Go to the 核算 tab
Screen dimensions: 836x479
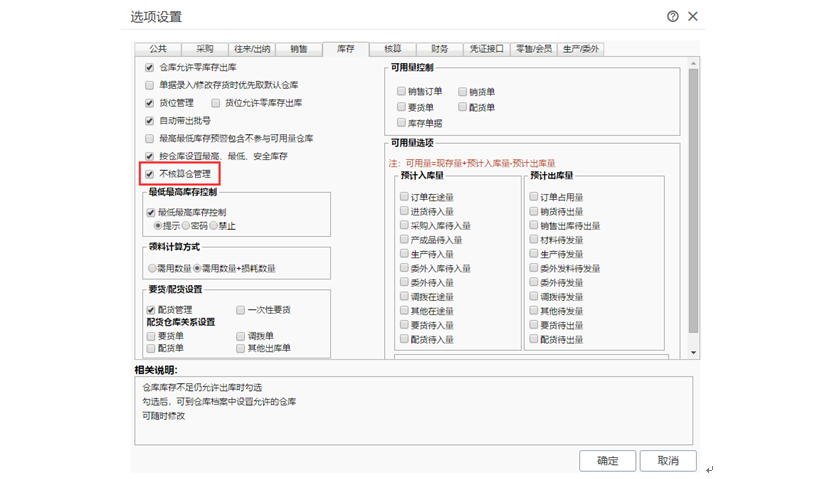pos(392,49)
